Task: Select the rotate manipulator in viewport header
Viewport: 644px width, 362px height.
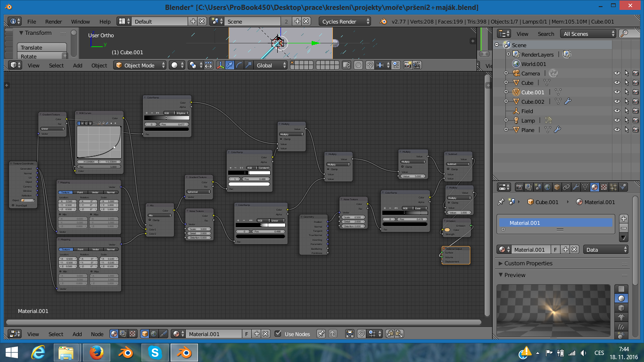Action: [x=239, y=66]
